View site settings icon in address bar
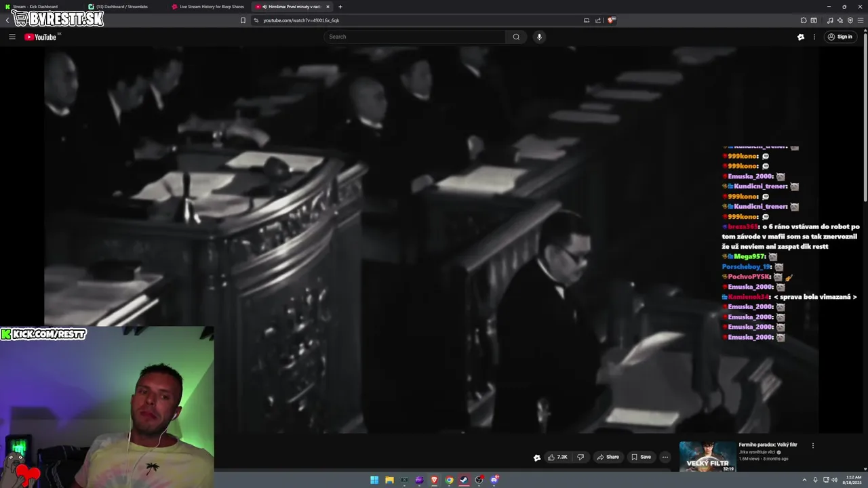The image size is (868, 488). 256,20
